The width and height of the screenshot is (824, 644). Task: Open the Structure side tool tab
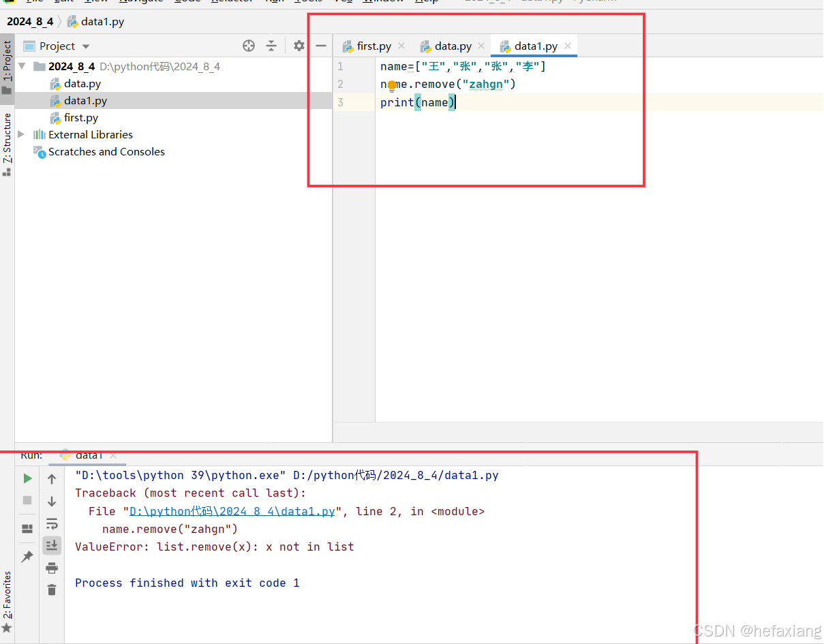point(7,144)
